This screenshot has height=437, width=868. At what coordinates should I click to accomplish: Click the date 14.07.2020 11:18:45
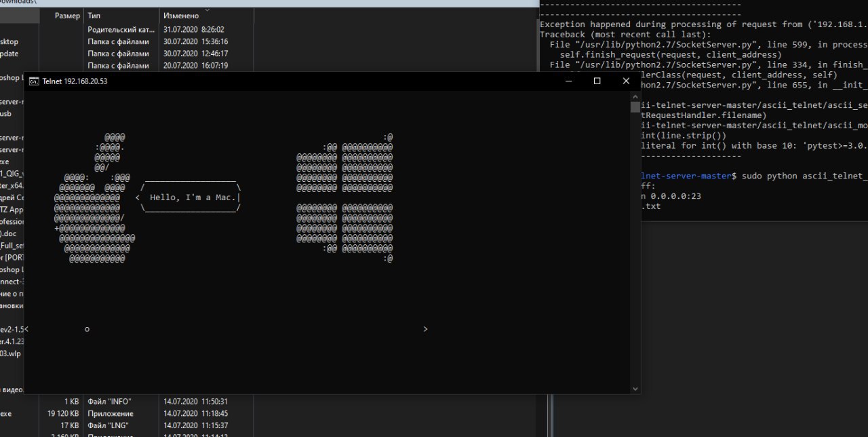pos(195,413)
